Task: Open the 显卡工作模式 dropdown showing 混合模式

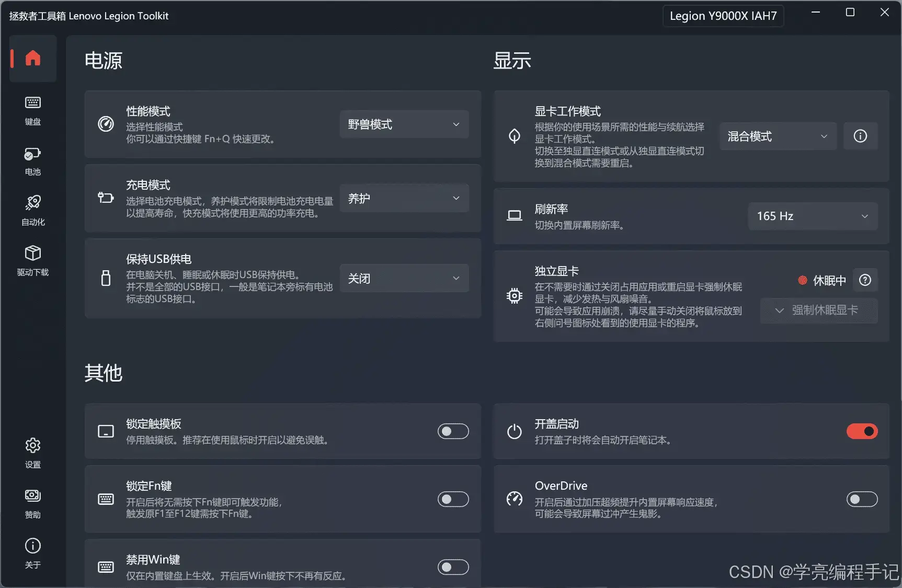Action: 778,136
